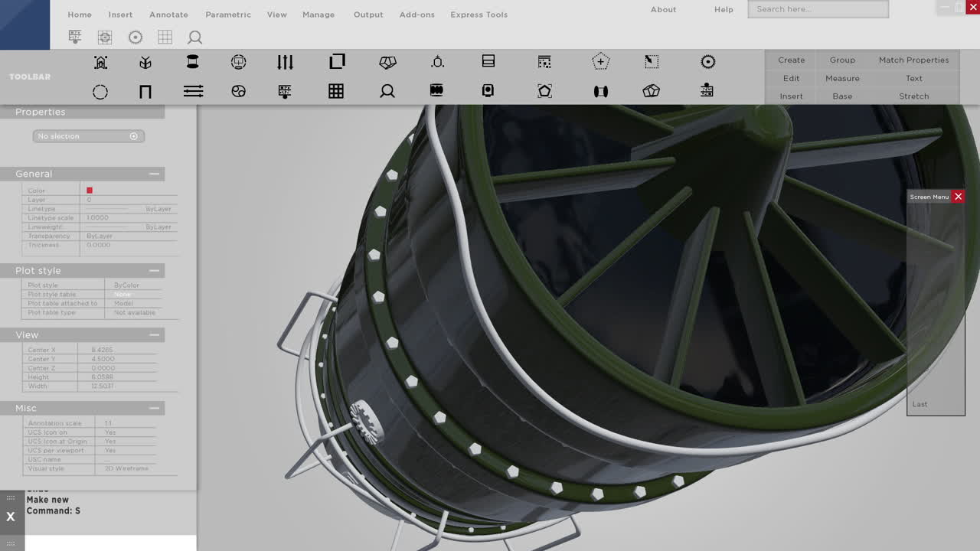Click the Donut tool icon
Image resolution: width=980 pixels, height=551 pixels.
click(x=238, y=92)
